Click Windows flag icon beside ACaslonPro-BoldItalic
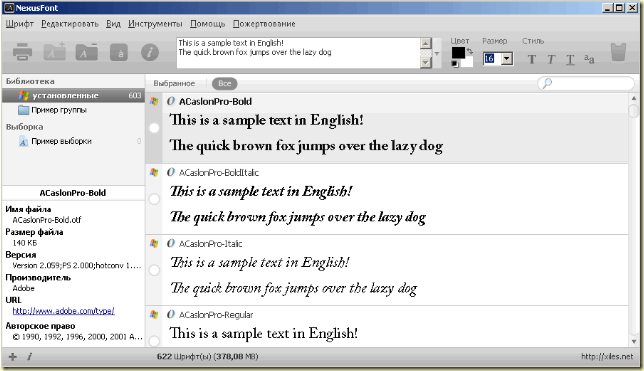This screenshot has width=644, height=371. coord(154,172)
